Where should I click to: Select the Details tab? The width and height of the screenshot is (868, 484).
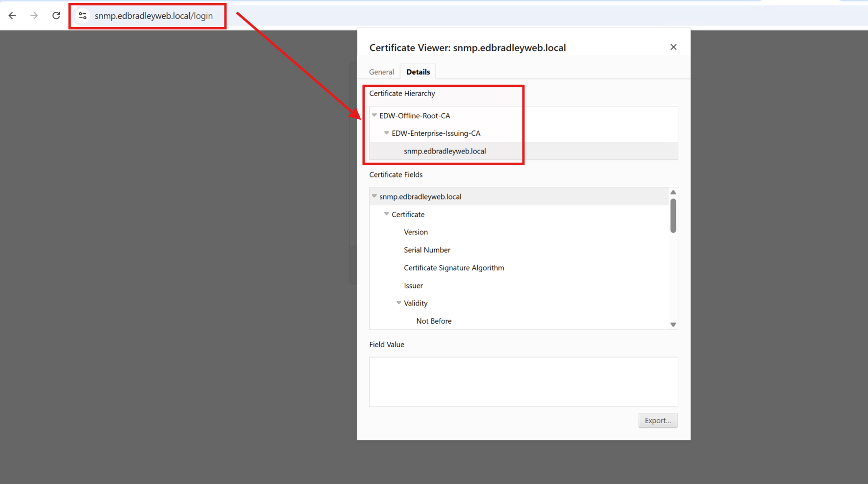418,72
